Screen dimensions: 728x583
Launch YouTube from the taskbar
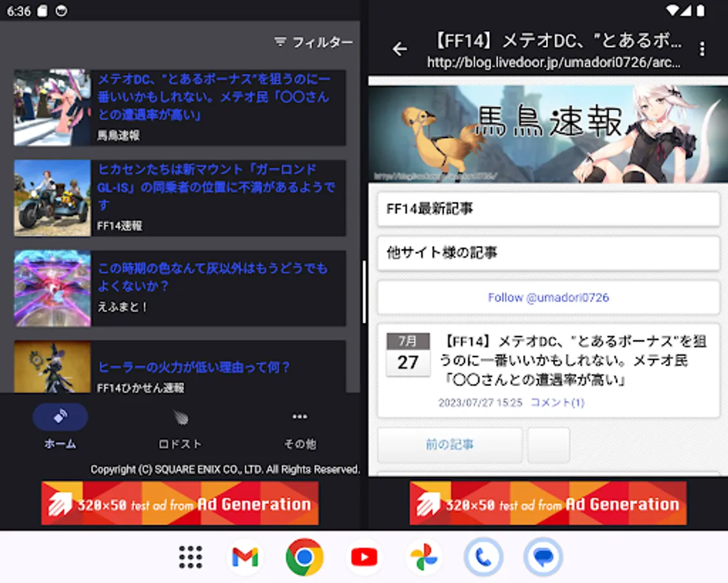364,556
